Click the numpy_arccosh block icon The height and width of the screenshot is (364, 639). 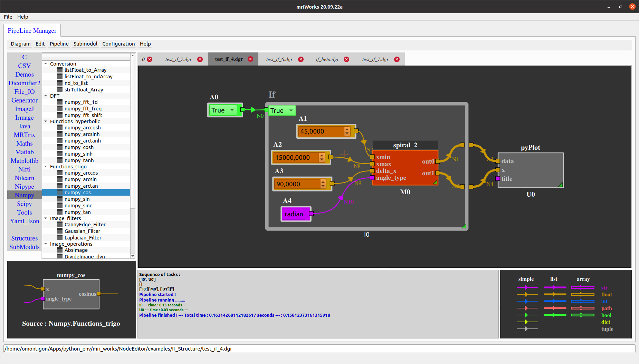(60, 127)
